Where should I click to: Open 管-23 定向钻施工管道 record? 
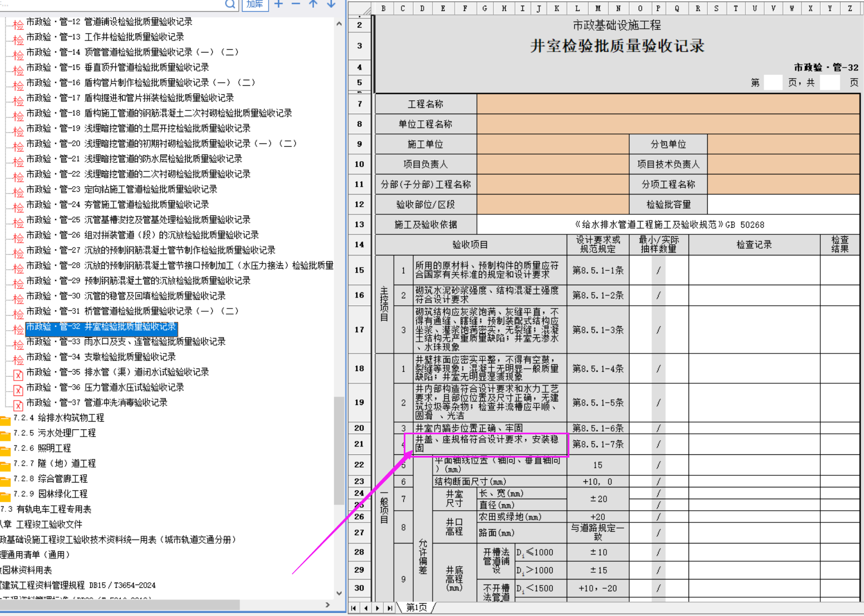pos(122,189)
